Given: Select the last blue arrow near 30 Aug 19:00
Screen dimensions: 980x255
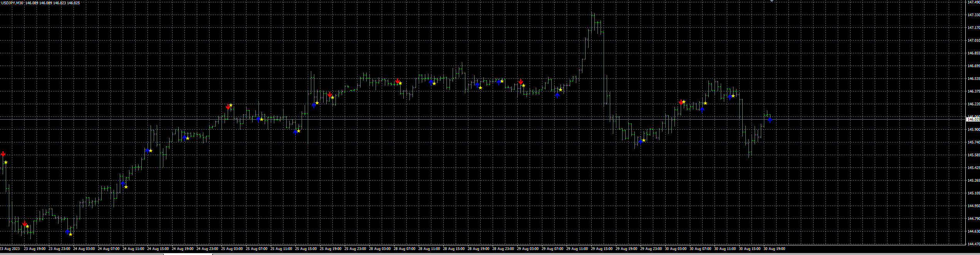Looking at the screenshot, I should click(770, 120).
